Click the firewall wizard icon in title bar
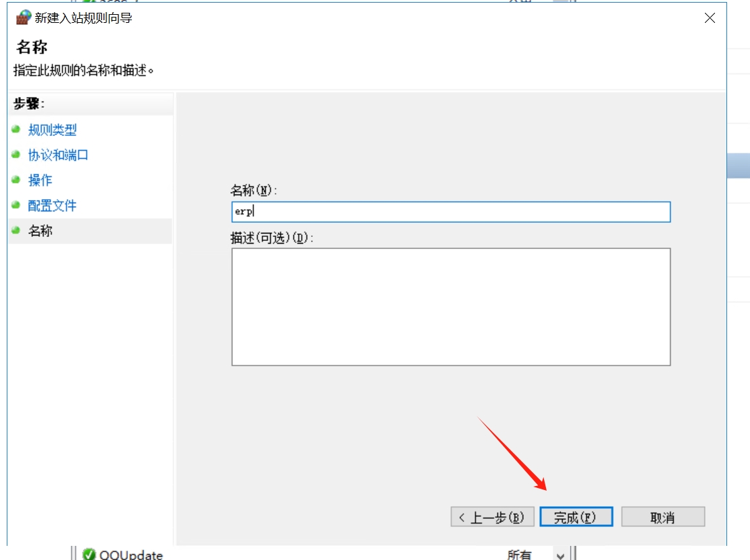Screen dimensions: 750x560 coord(24,17)
